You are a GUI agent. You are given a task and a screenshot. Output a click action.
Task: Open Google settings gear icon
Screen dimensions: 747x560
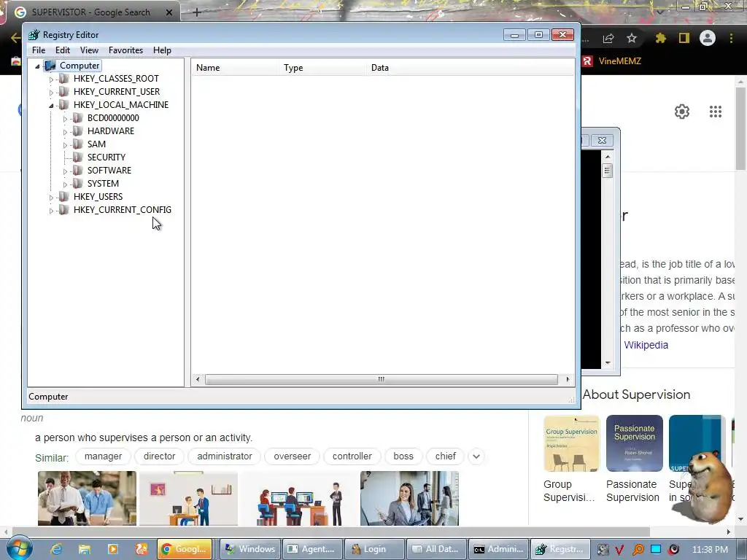coord(682,112)
